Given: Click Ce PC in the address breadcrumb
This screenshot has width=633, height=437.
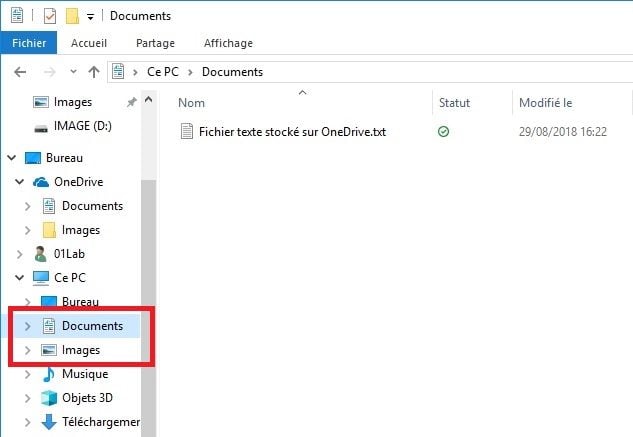Looking at the screenshot, I should 163,71.
